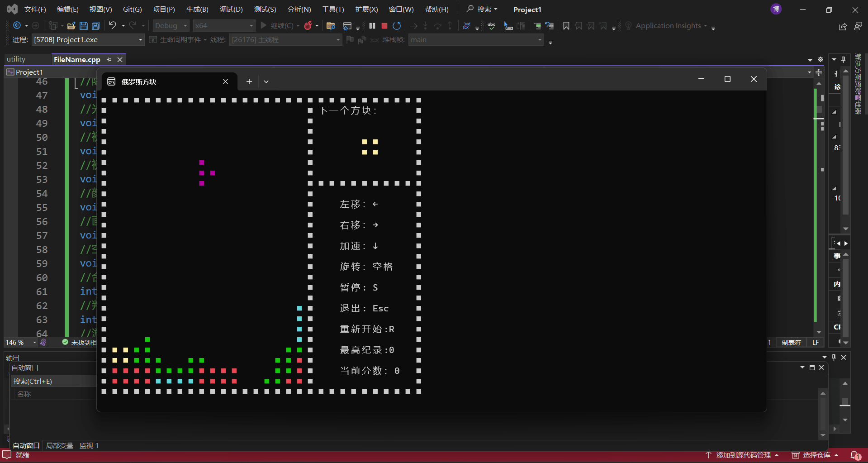
Task: Click the split editor icon
Action: pos(819,72)
